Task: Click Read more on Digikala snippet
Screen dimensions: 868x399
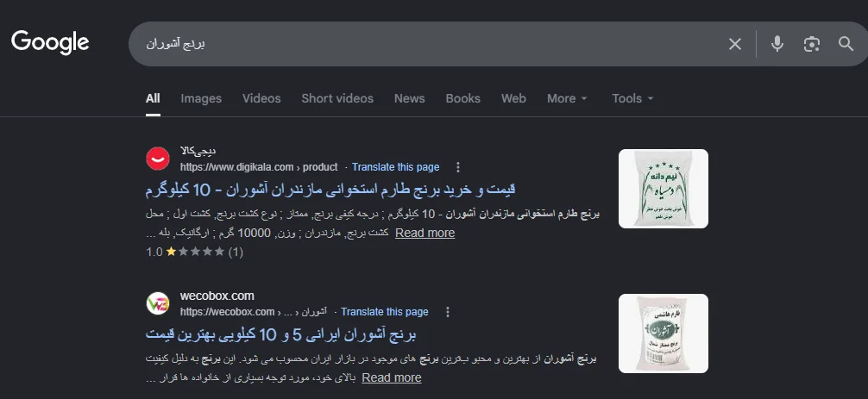Action: point(425,234)
